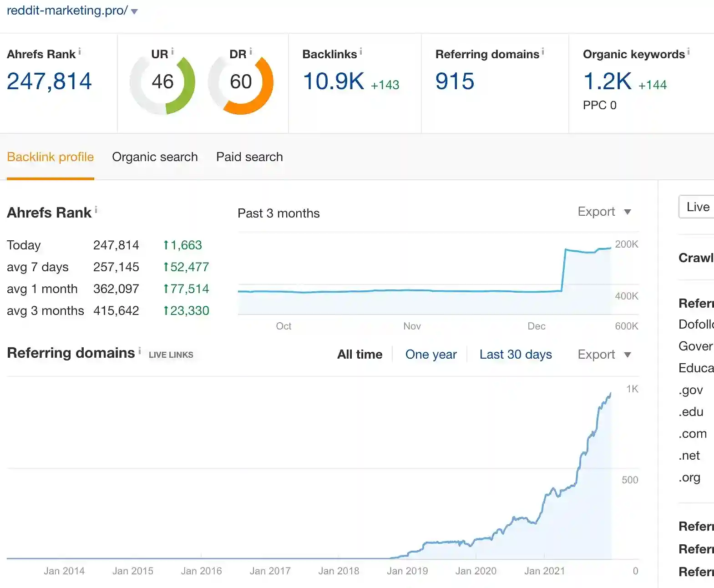Click info icon beside Referring domains metric

point(543,51)
